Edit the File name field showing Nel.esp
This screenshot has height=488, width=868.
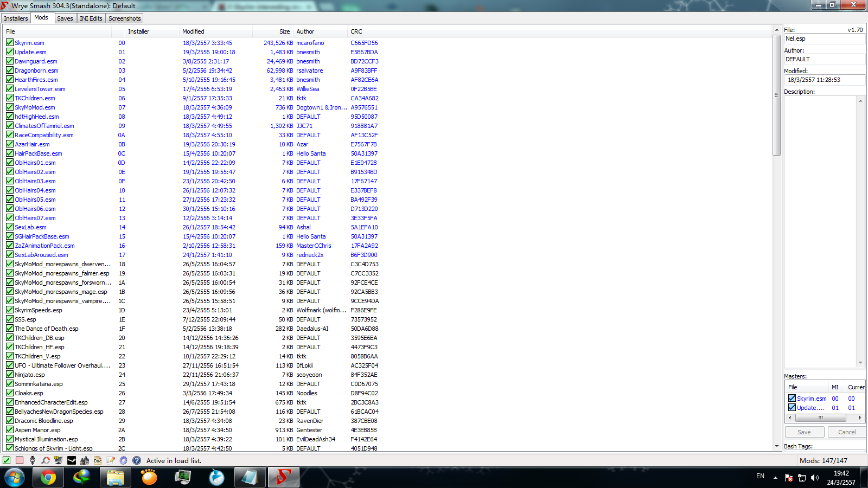(825, 38)
